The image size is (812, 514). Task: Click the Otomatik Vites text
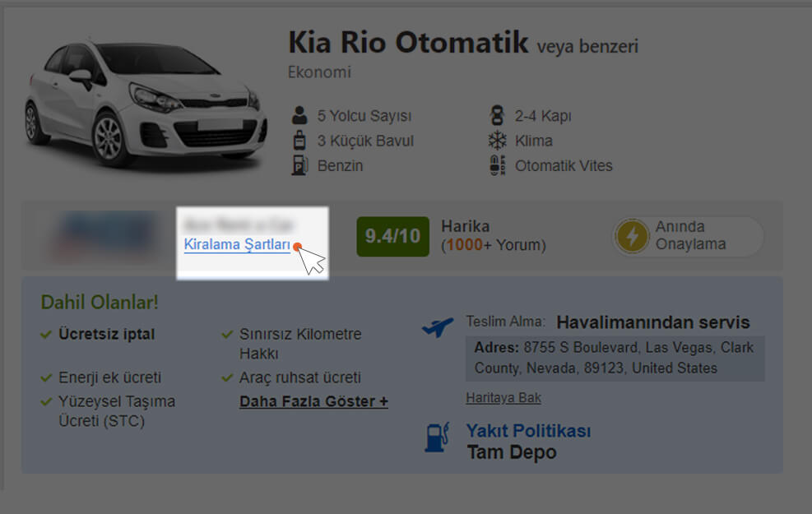564,165
